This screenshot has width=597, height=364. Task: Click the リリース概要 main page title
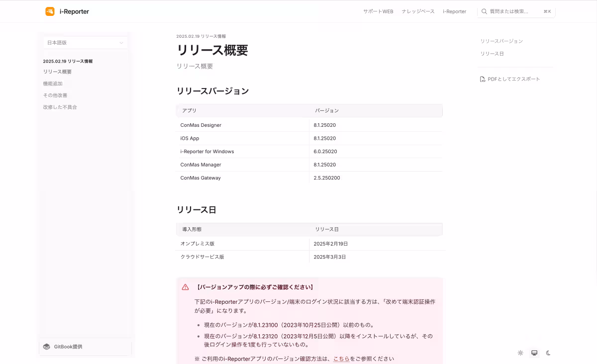click(212, 50)
